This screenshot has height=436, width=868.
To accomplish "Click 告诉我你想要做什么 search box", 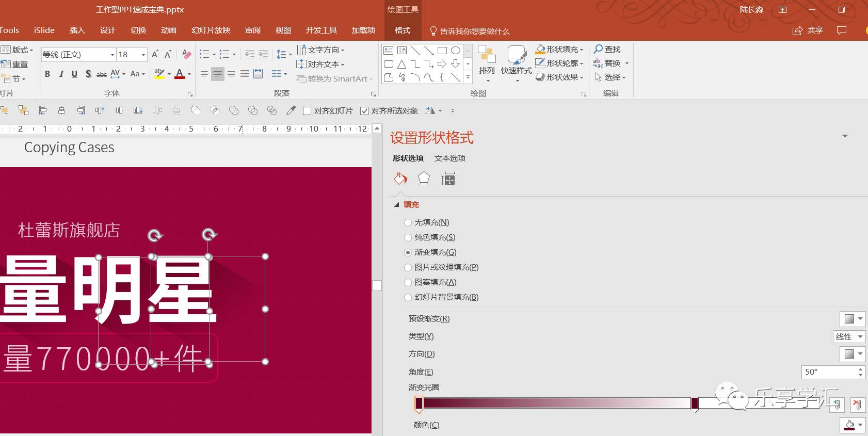I will coord(470,31).
